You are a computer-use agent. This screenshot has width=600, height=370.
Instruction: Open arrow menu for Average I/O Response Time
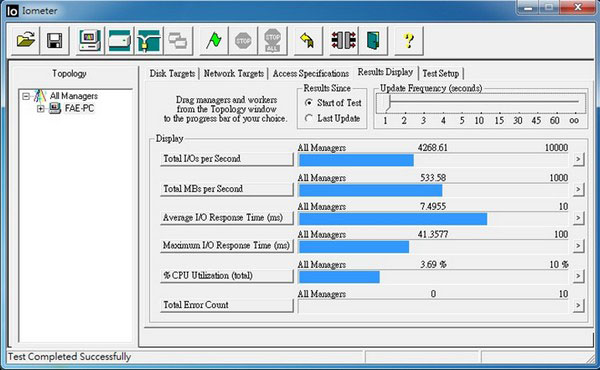[578, 218]
